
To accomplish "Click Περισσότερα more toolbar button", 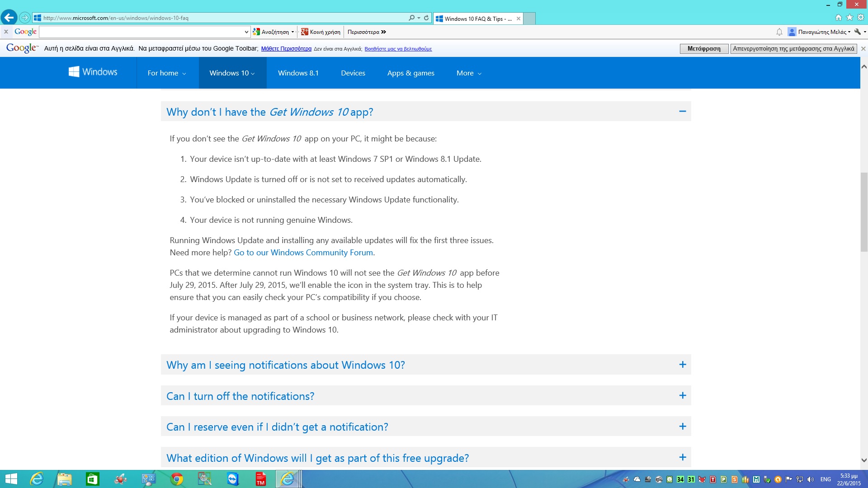I will (367, 32).
